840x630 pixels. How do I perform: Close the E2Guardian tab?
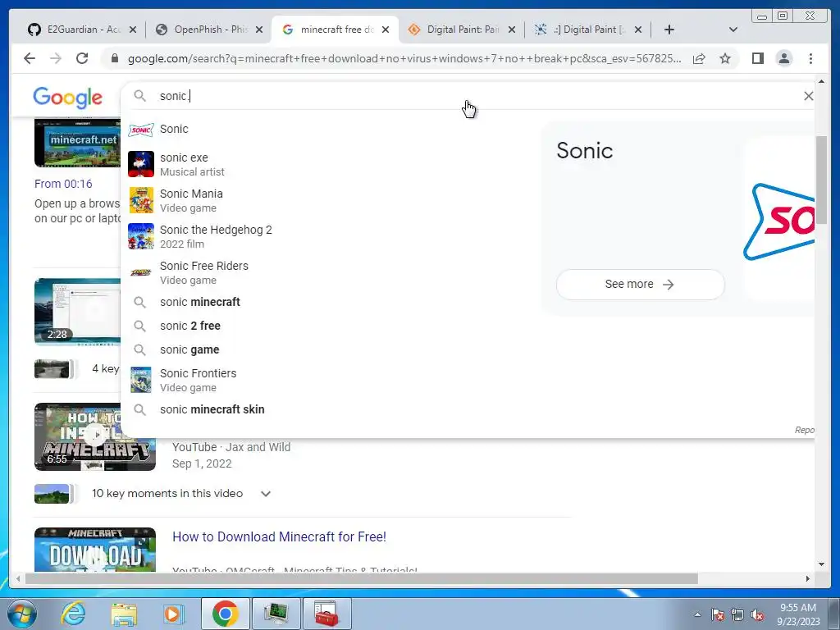133,30
